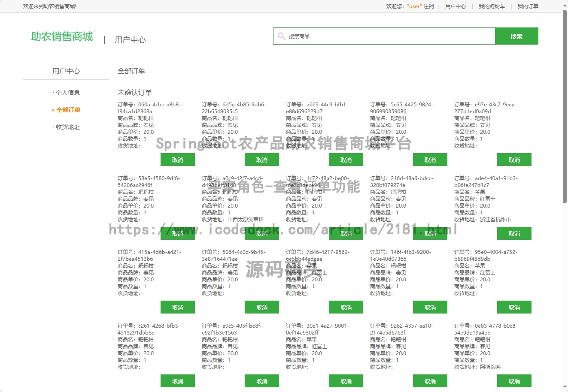Viewport: 568px width, 392px height.
Task: Click 苹果 product name in order 95e0-4004-a752
Action: point(480,266)
